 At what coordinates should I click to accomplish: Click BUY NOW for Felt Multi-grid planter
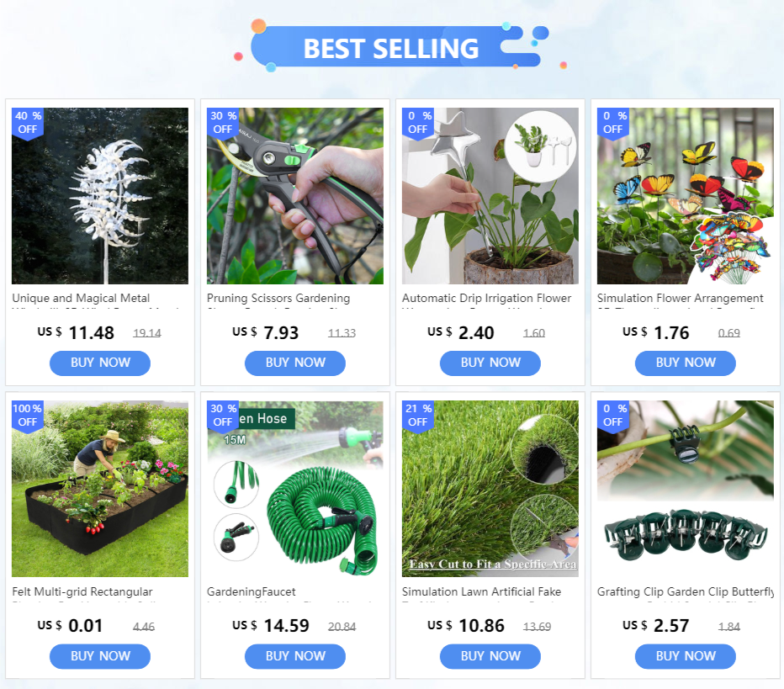pos(100,656)
